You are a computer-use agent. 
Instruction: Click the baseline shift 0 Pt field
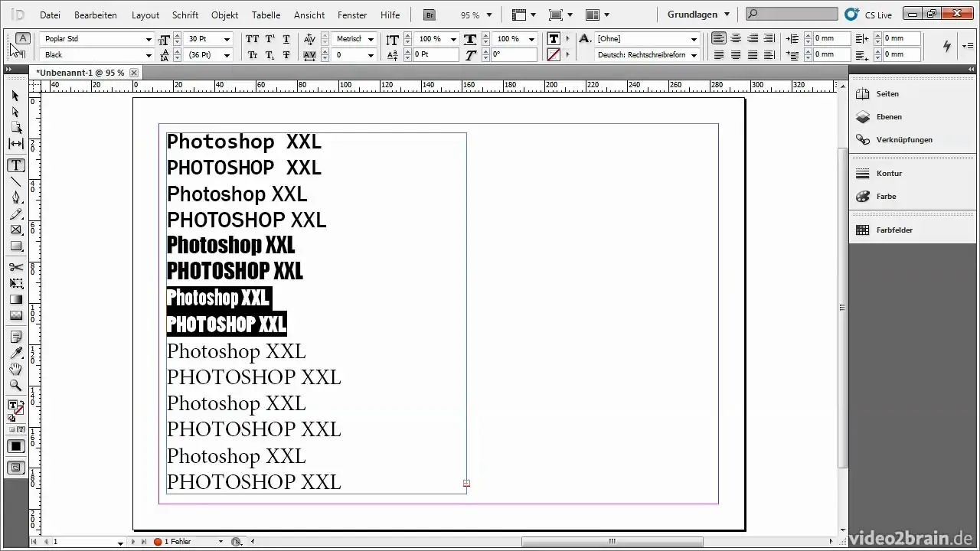[435, 55]
